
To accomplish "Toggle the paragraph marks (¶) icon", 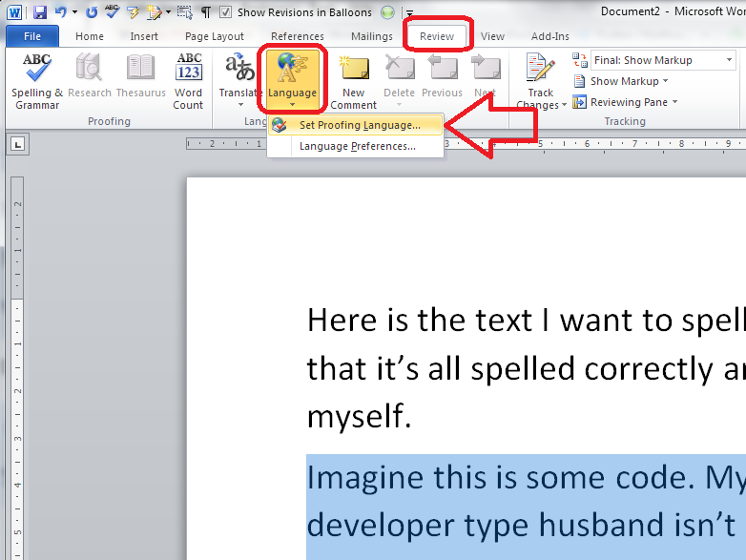I will [x=205, y=12].
